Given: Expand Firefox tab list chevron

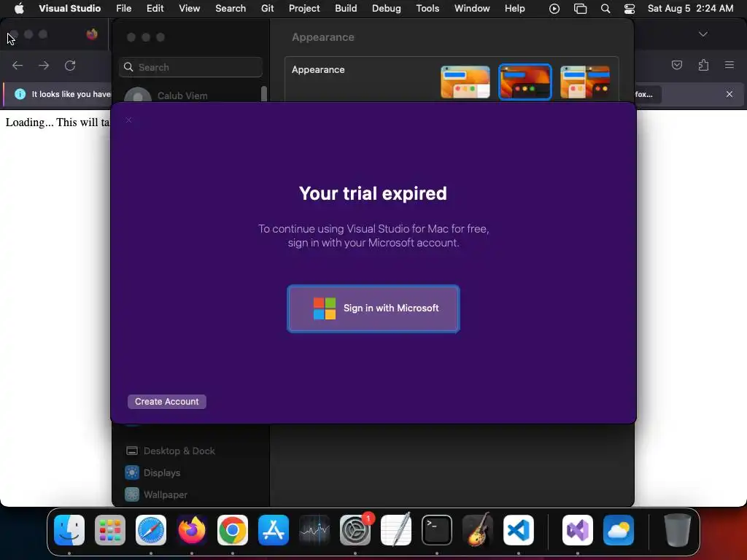Looking at the screenshot, I should (703, 34).
